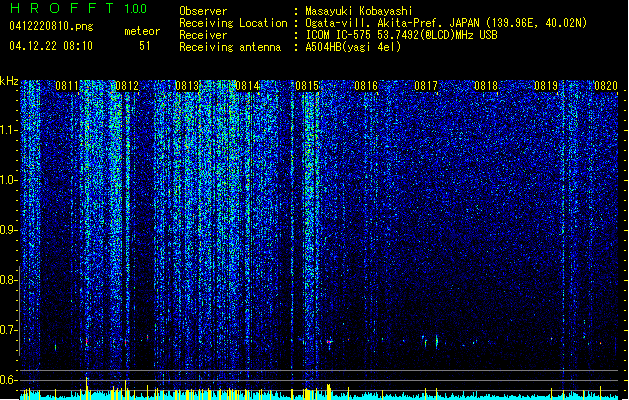Click the 0.7 kHz axis label
Image resolution: width=629 pixels, height=400 pixels.
tap(8, 330)
